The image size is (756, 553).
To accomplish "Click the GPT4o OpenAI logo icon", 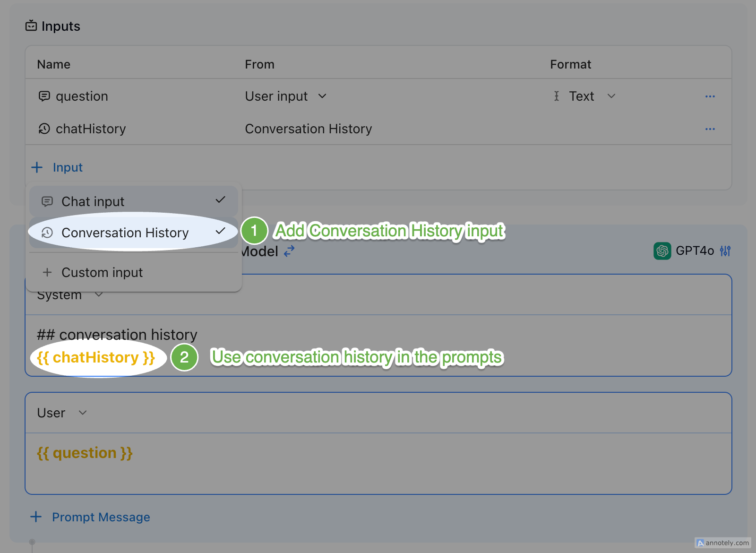I will pos(662,251).
